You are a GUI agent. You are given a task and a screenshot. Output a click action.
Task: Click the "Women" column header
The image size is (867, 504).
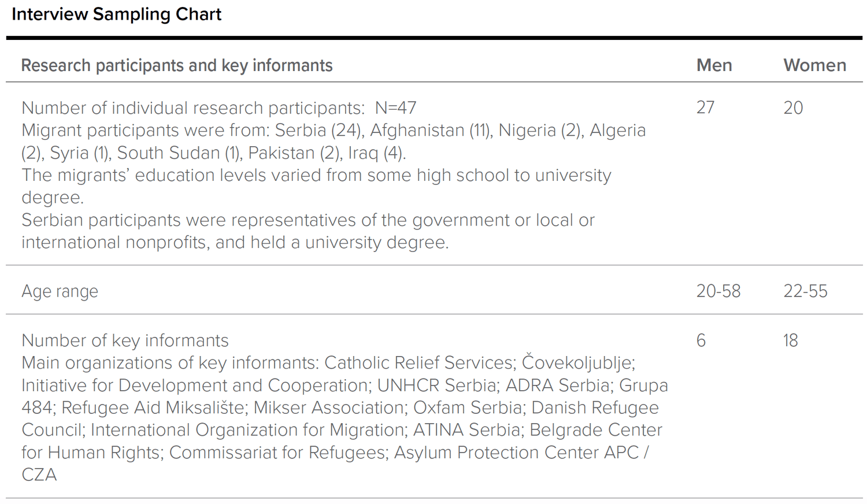click(814, 65)
